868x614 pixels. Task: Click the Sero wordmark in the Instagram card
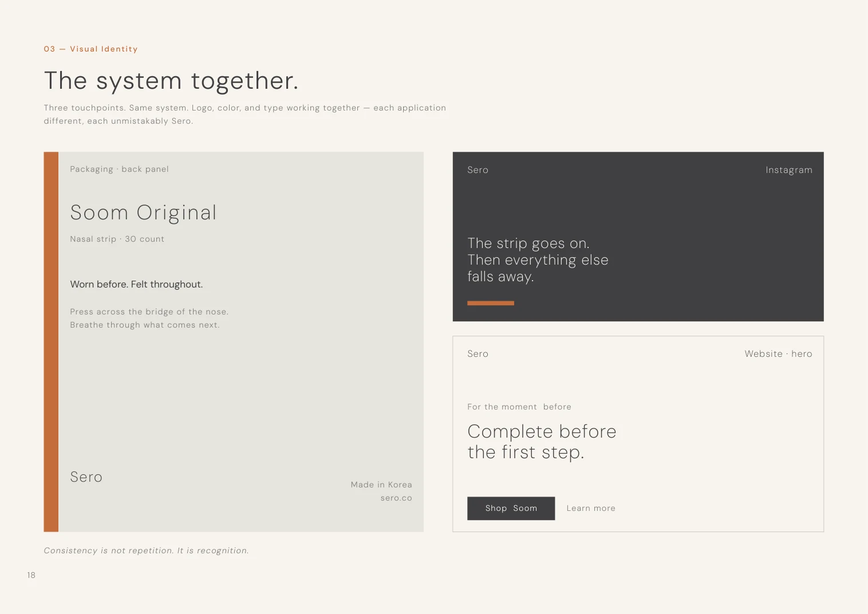click(478, 170)
